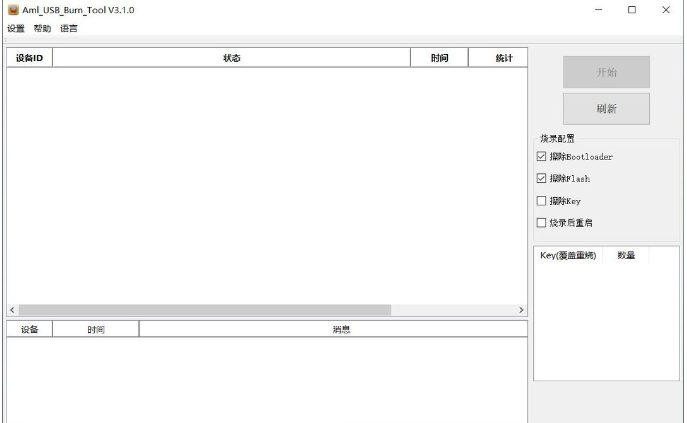Click the 开始 button
The width and height of the screenshot is (687, 423).
point(606,72)
